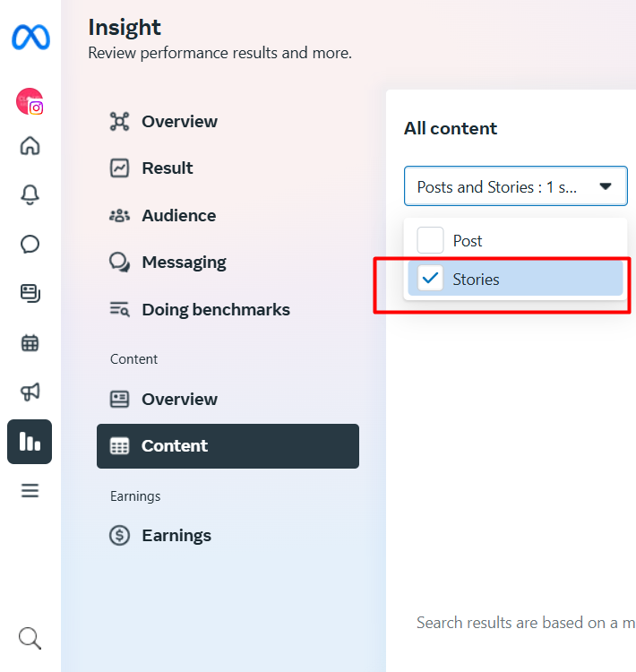Check the Post checkbox
Image resolution: width=636 pixels, height=672 pixels.
[x=430, y=240]
